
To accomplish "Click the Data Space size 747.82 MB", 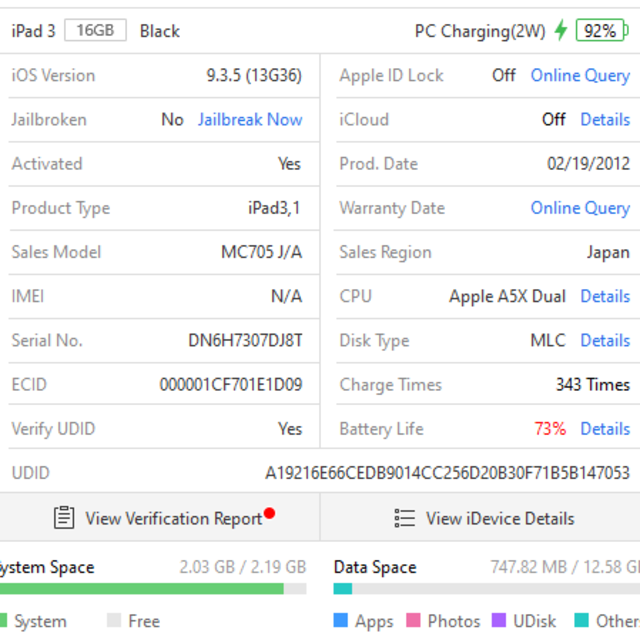I will click(529, 567).
